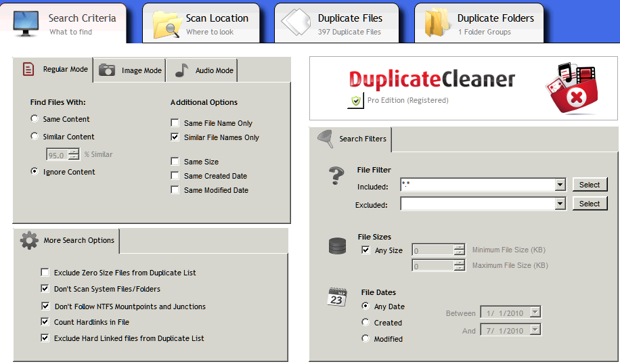Screen dimensions: 620x364
Task: Open the Excluded file filter dropdown
Action: point(560,204)
